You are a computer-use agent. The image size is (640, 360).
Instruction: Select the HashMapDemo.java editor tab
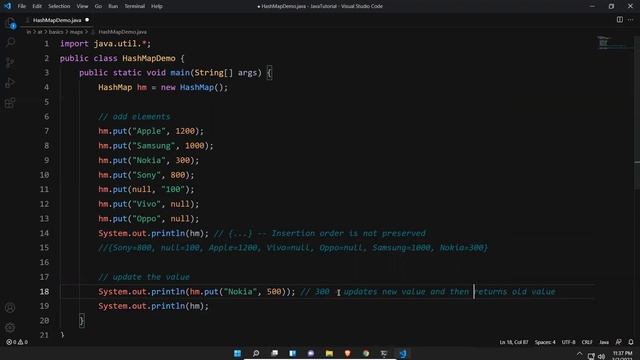pyautogui.click(x=57, y=20)
